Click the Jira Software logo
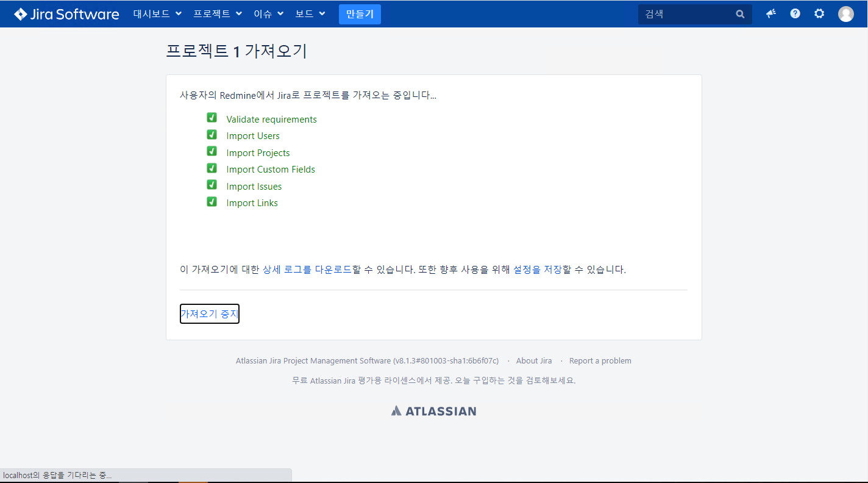Screen dimensions: 868x483 [x=66, y=14]
